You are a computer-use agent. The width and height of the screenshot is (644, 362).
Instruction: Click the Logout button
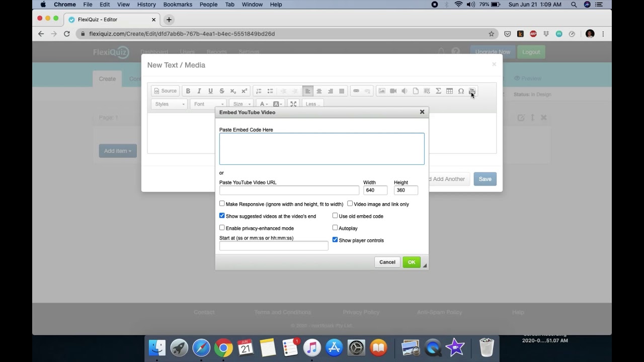pyautogui.click(x=531, y=52)
